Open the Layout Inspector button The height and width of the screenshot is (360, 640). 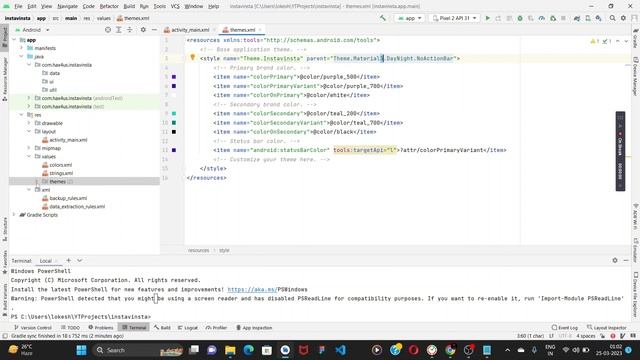(x=607, y=327)
